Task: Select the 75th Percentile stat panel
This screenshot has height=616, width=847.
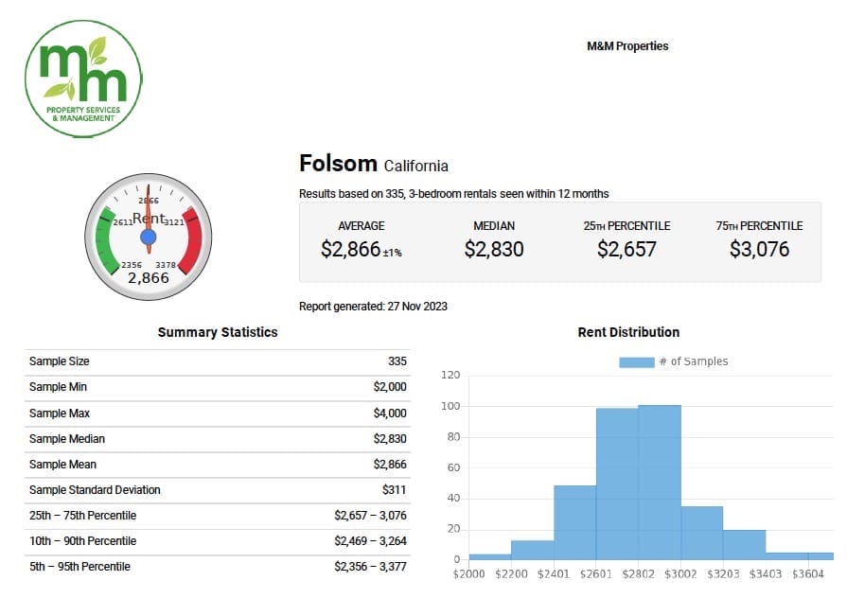Action: coord(761,238)
